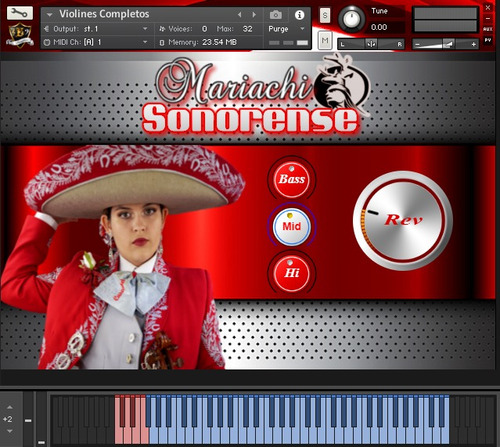Close the instrument with X button
This screenshot has height=447, width=500.
coord(488,7)
